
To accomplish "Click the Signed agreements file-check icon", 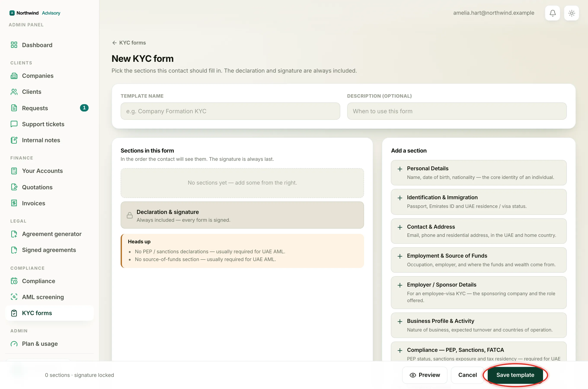I will click(14, 250).
